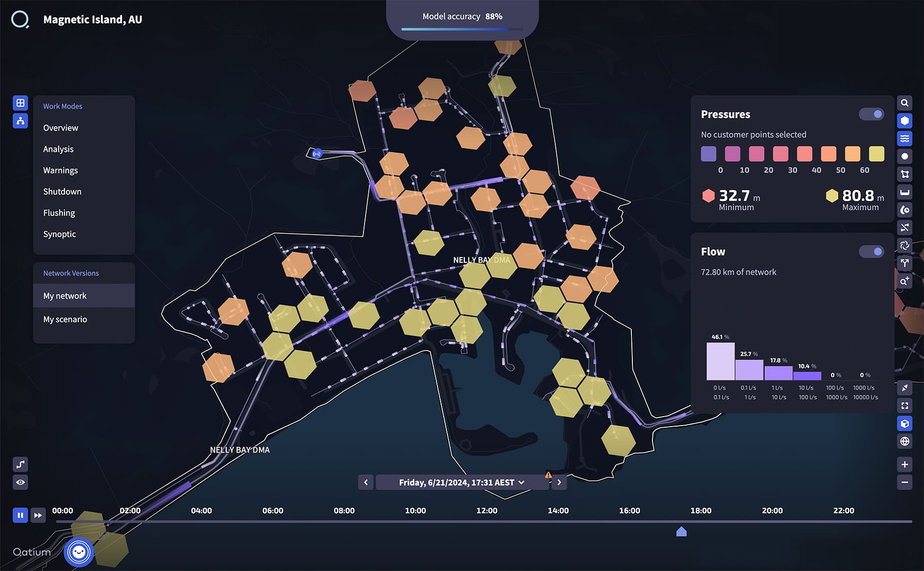Screen dimensions: 924x571
Task: Click the 3D cube view icon
Action: click(x=904, y=423)
